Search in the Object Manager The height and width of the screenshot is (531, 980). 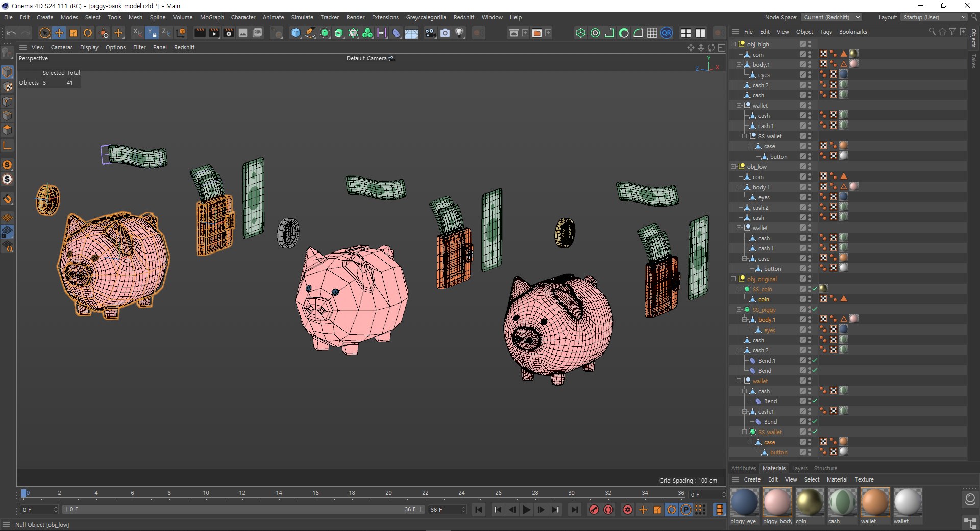click(x=933, y=32)
